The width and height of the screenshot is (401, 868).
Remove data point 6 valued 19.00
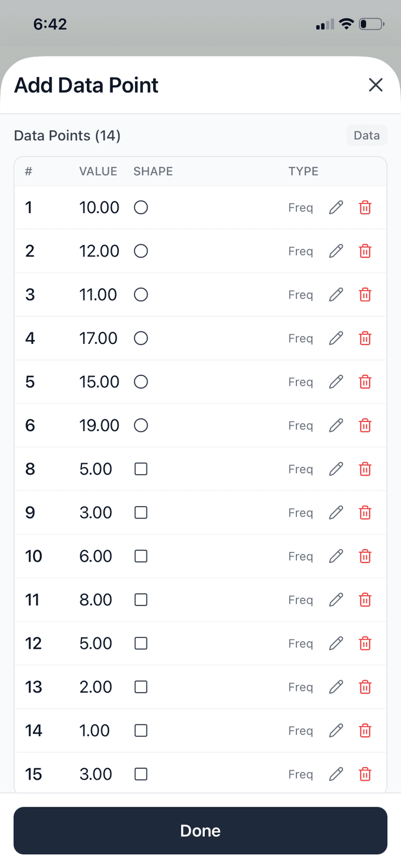(365, 425)
